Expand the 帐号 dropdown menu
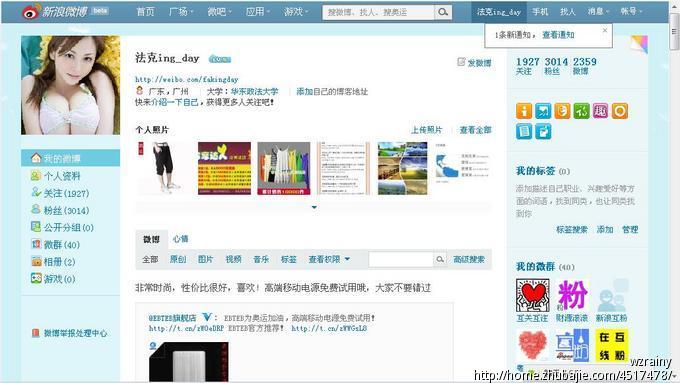This screenshot has width=680, height=383. point(631,12)
